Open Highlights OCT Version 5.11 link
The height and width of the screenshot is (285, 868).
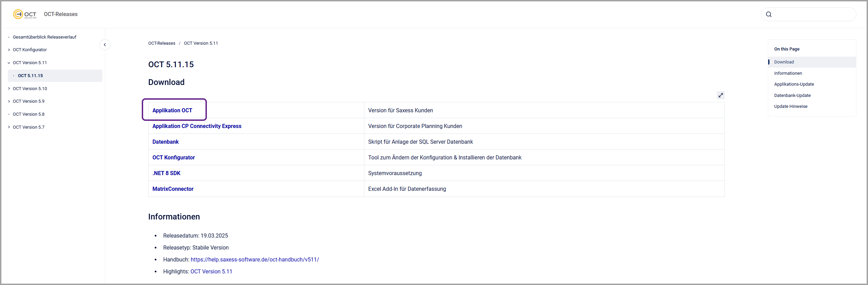click(211, 271)
